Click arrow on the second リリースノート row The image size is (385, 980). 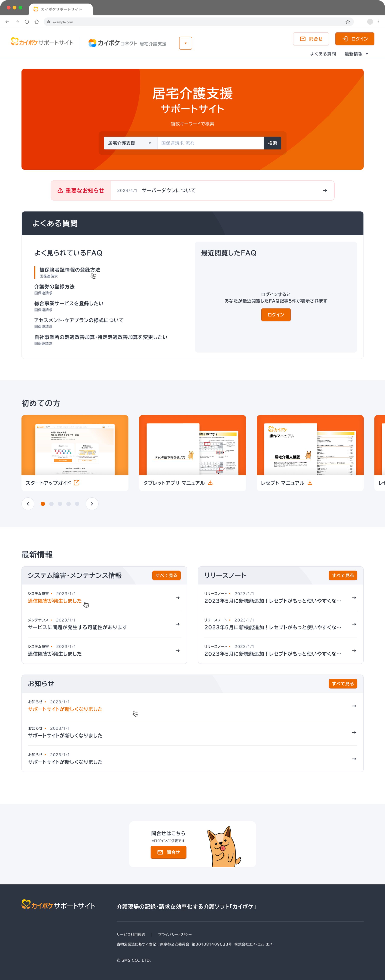[354, 624]
